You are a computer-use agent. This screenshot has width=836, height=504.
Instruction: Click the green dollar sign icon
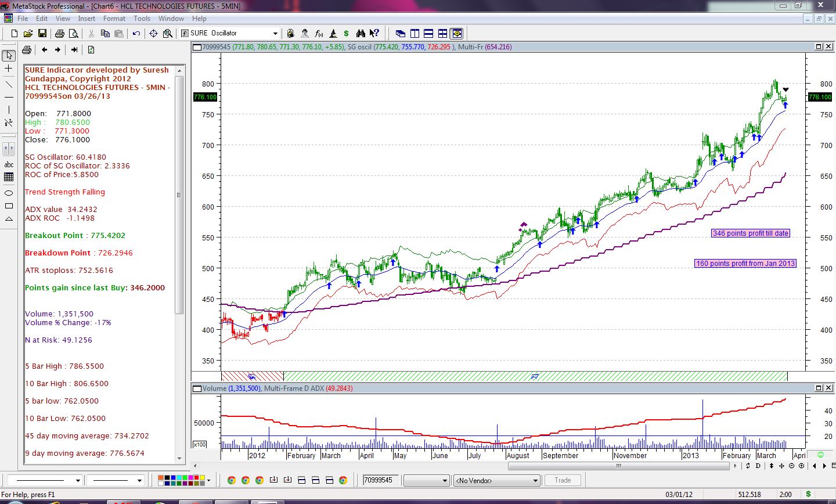tap(347, 34)
